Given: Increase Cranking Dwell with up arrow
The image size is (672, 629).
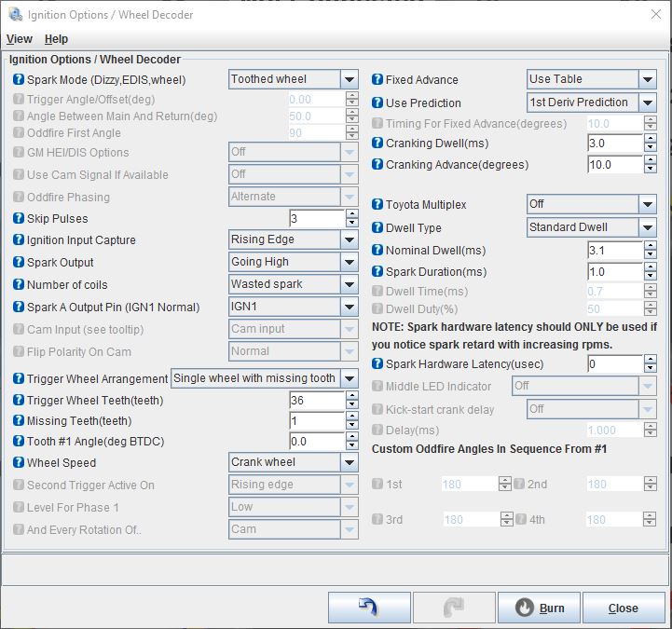Looking at the screenshot, I should pos(651,138).
